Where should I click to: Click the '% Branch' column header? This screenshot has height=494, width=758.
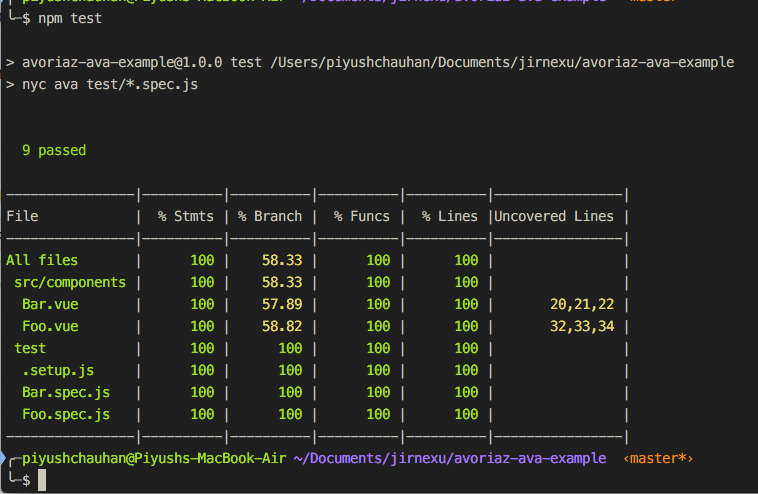pyautogui.click(x=270, y=216)
